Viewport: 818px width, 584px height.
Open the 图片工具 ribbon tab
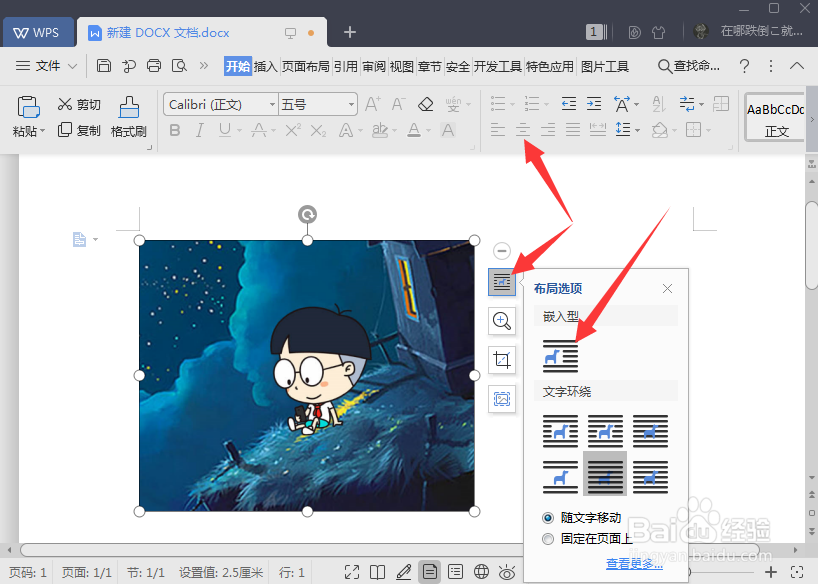tap(605, 66)
